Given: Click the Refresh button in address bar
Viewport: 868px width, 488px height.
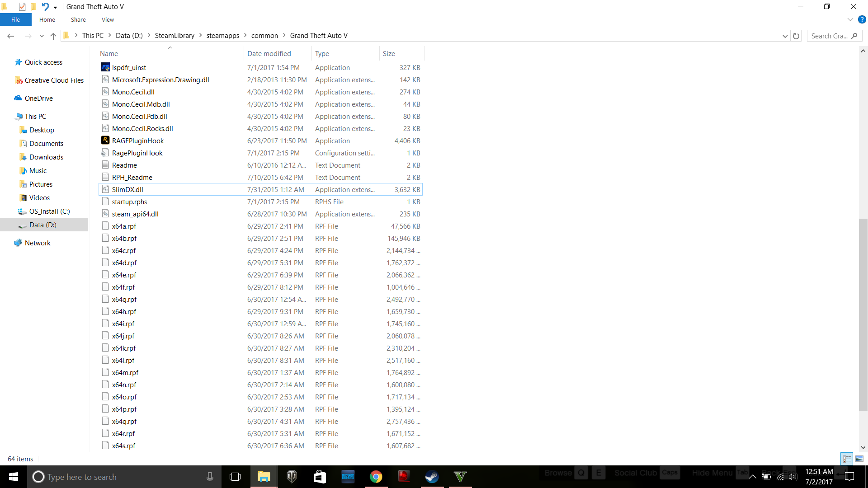Looking at the screenshot, I should [x=796, y=36].
